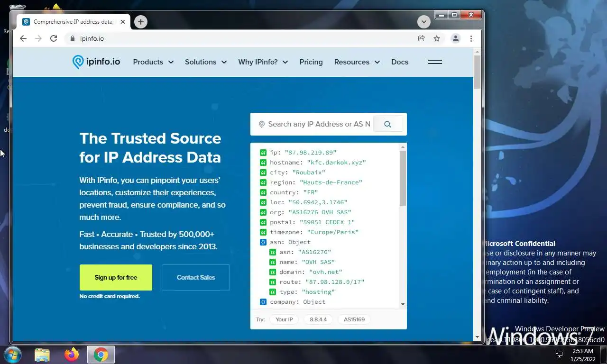Click the quote icon beside loc

(263, 202)
